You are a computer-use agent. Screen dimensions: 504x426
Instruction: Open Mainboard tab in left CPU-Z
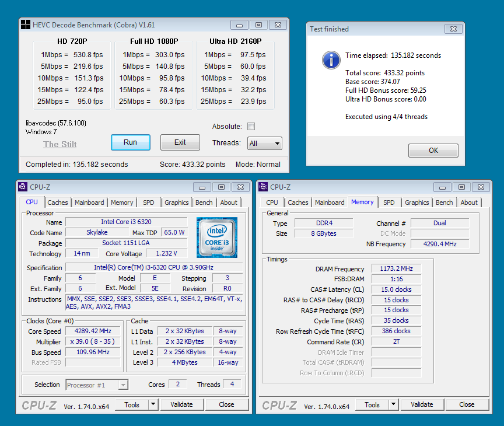89,202
